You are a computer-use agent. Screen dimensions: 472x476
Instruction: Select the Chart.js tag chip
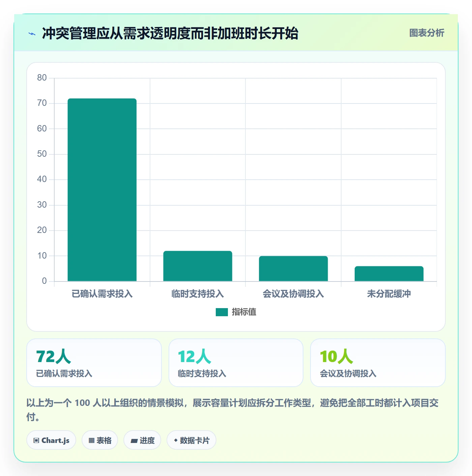[51, 440]
